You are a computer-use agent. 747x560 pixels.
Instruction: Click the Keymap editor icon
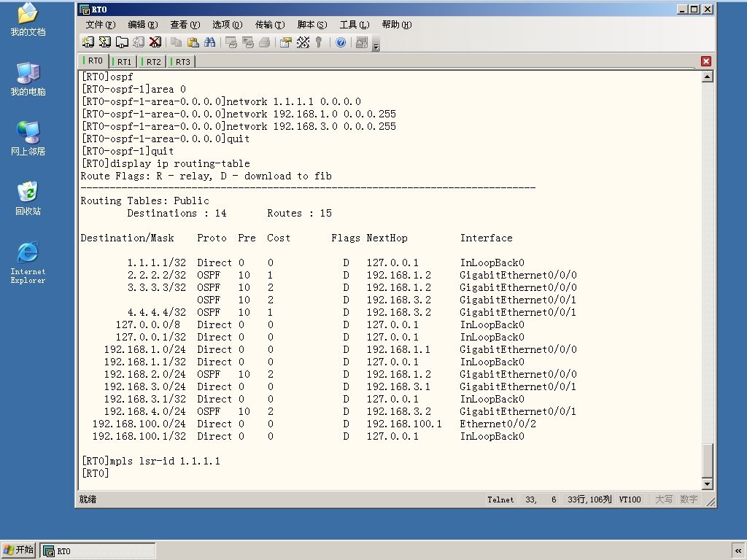click(x=303, y=42)
